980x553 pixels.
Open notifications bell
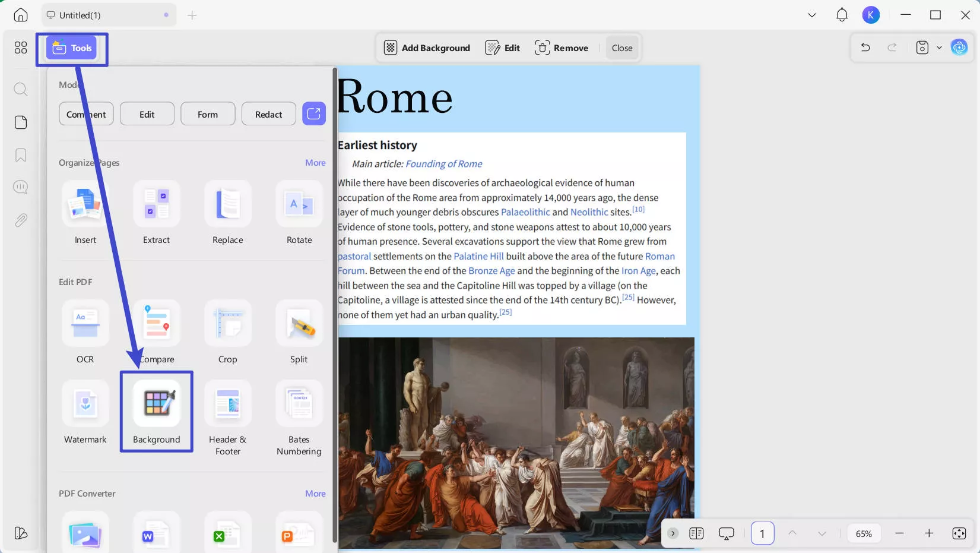pos(842,15)
